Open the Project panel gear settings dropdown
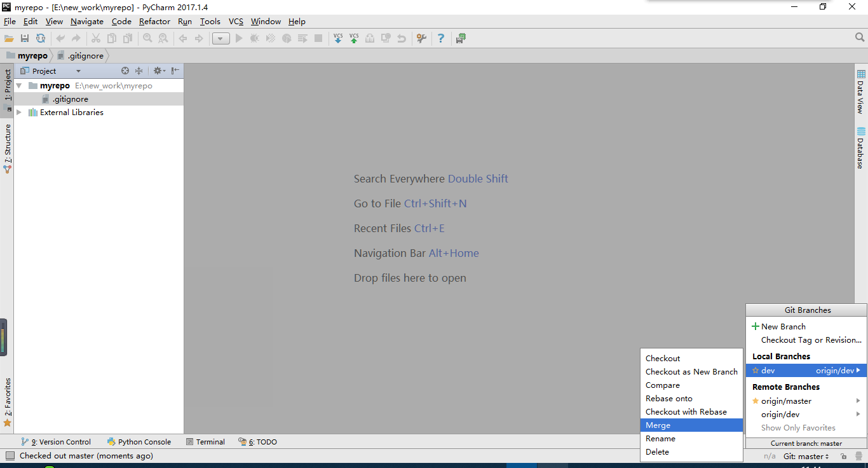868x468 pixels. point(159,71)
